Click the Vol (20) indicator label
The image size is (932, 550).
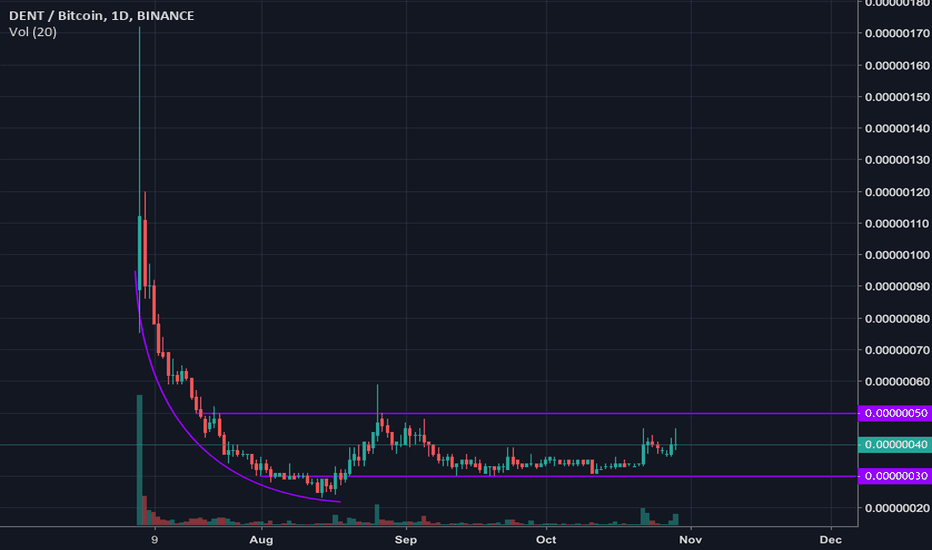click(x=33, y=32)
